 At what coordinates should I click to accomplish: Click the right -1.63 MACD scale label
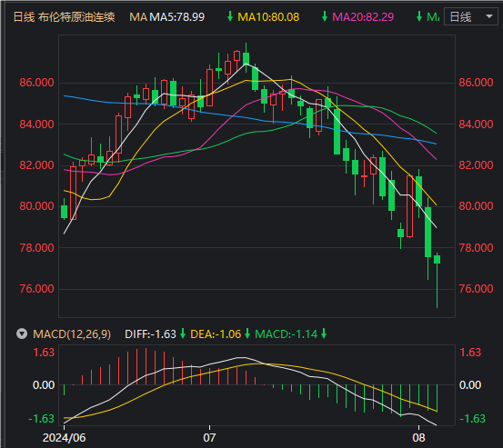click(x=473, y=419)
